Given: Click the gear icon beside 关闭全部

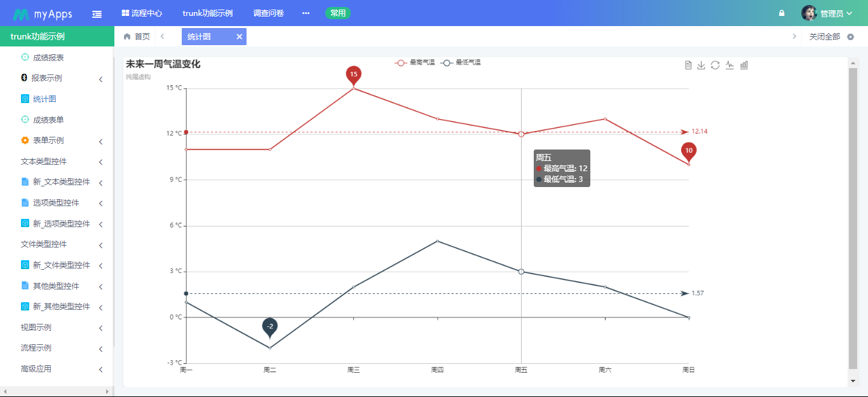Looking at the screenshot, I should click(x=851, y=37).
